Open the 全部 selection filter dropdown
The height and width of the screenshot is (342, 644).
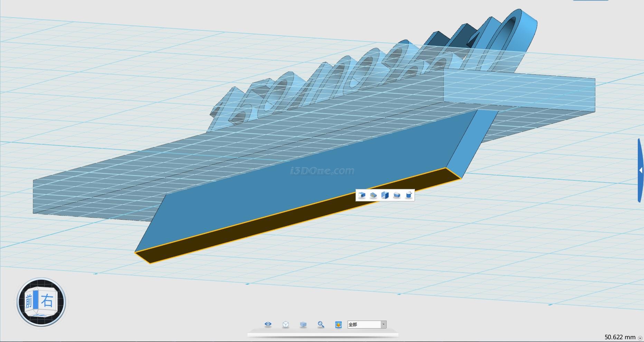(367, 324)
